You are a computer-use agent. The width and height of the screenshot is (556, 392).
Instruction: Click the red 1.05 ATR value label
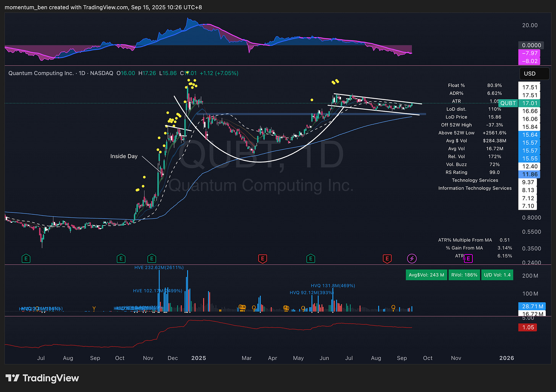click(x=528, y=327)
